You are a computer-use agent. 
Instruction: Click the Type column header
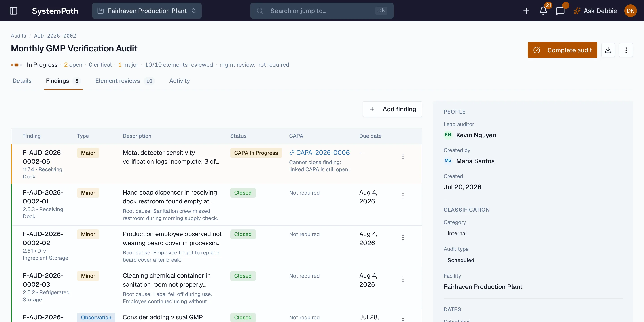[x=83, y=136]
